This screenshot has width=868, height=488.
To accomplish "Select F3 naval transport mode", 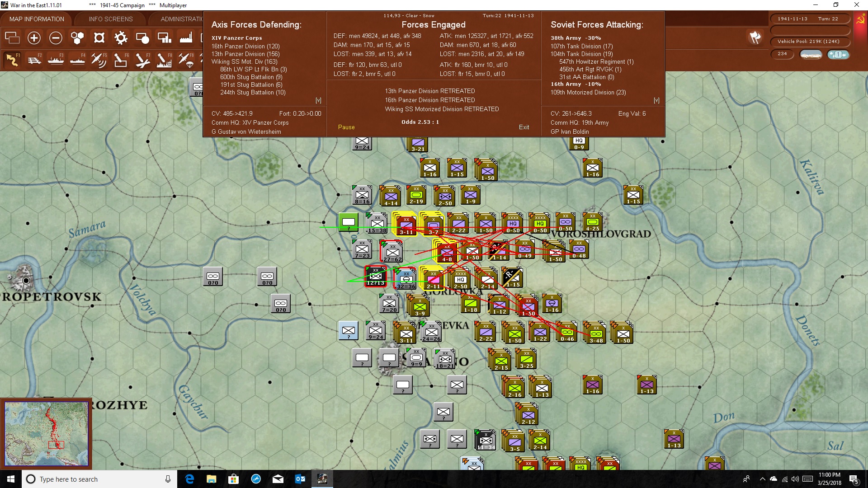I will (56, 60).
